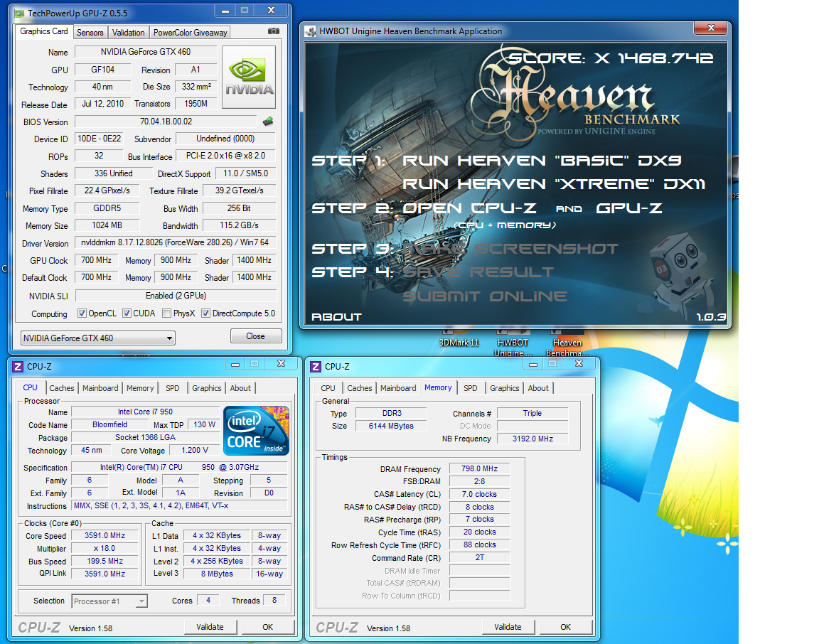Open About tab in left CPU-Z
This screenshot has width=819, height=644.
[x=240, y=388]
